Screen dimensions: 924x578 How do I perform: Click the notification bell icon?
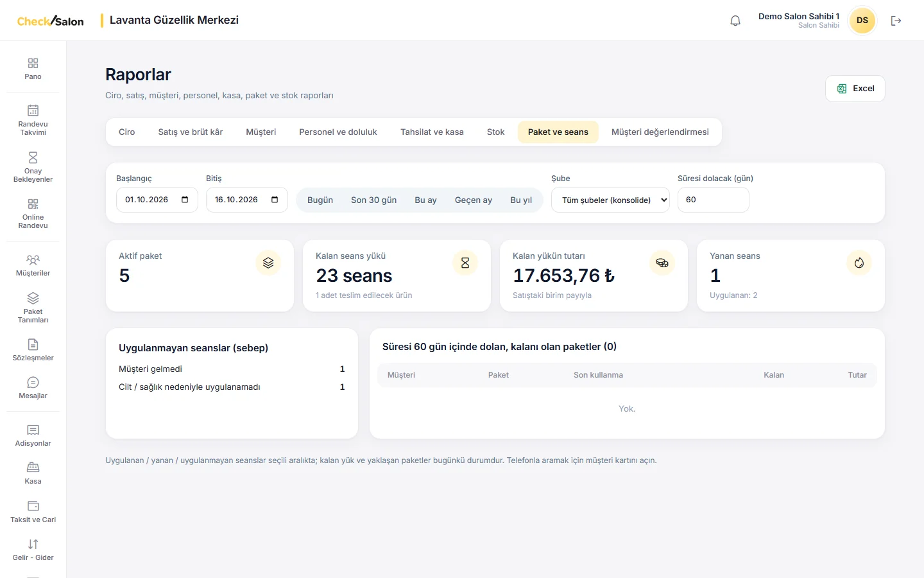pos(735,21)
